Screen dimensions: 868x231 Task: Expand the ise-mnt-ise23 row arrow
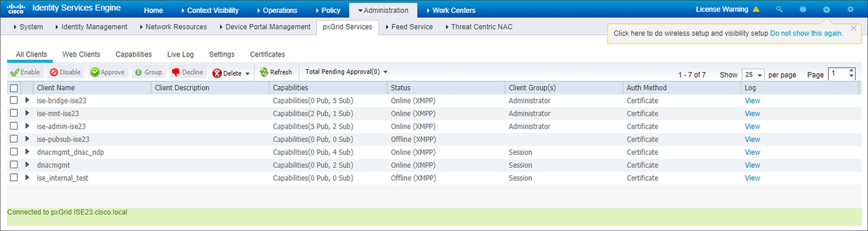27,113
